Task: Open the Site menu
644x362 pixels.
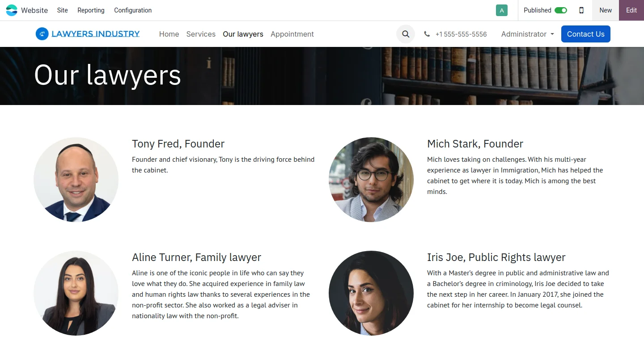Action: coord(63,10)
